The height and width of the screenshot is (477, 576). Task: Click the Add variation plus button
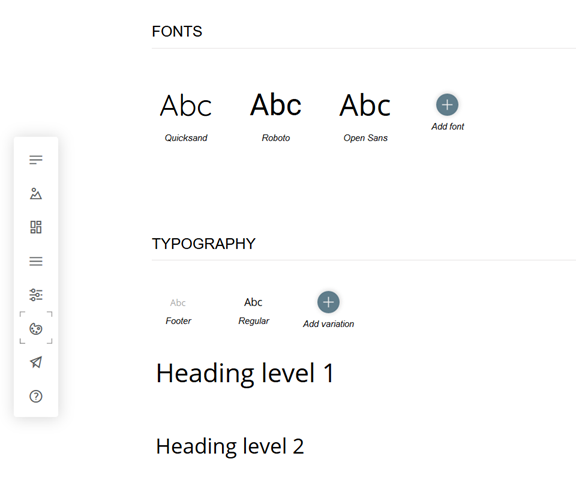pos(328,302)
